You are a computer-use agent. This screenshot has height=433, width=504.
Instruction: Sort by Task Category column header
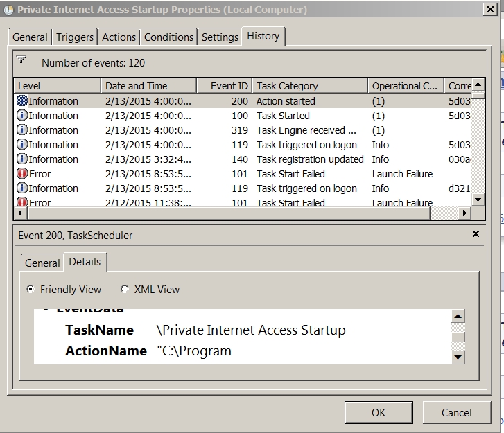pos(310,86)
